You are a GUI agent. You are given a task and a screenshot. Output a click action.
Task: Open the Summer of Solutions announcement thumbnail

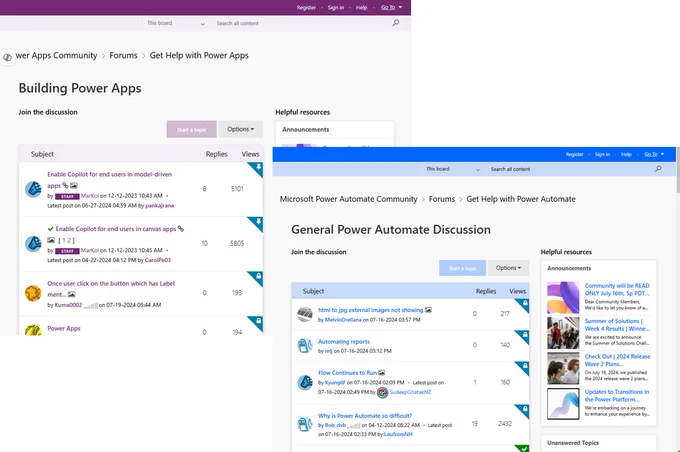(563, 333)
